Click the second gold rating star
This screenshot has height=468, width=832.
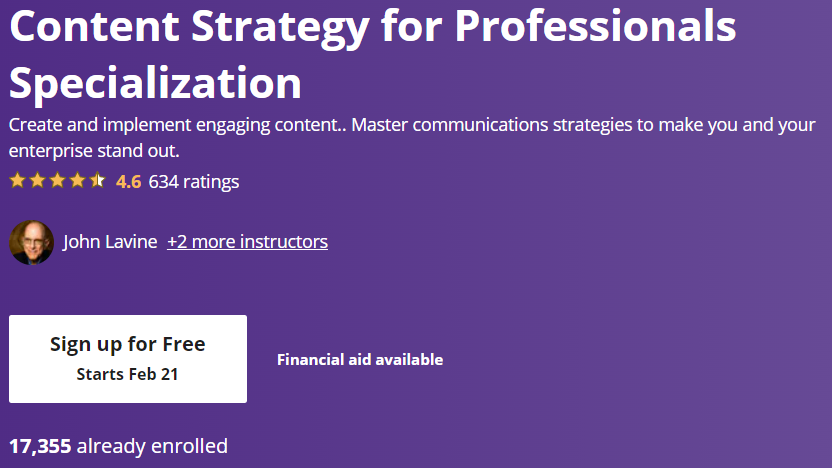point(37,181)
